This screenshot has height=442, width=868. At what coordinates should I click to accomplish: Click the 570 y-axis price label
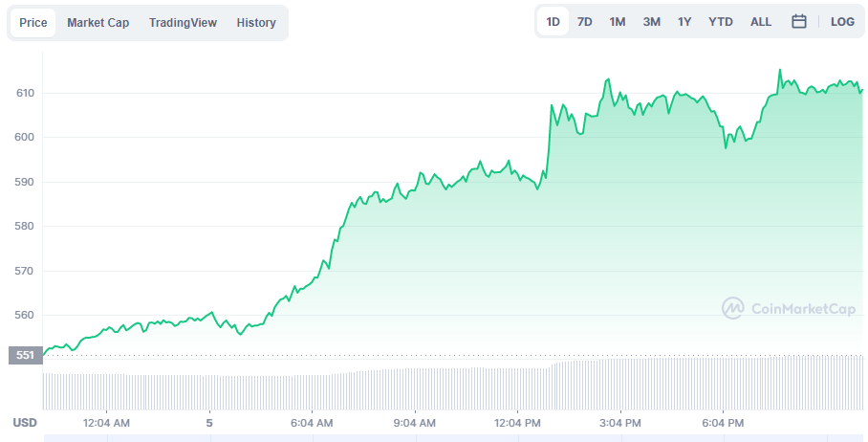pyautogui.click(x=25, y=271)
